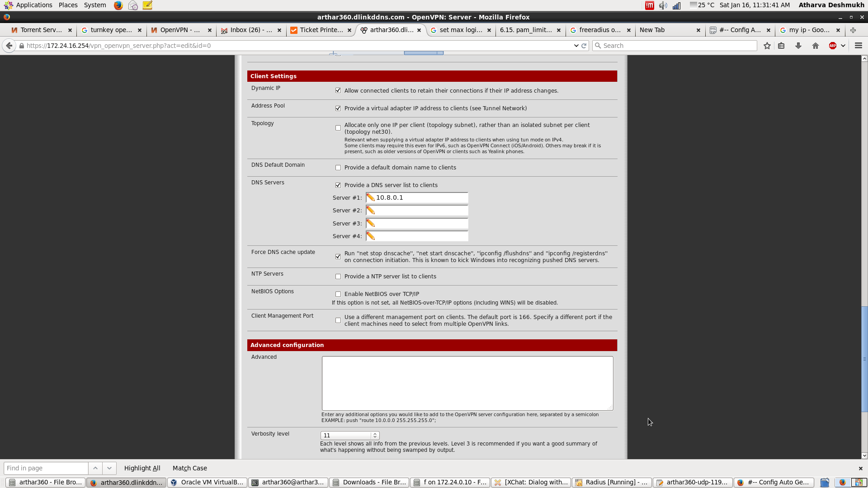Enable Topology subnet checkbox
The width and height of the screenshot is (868, 488).
click(x=338, y=128)
